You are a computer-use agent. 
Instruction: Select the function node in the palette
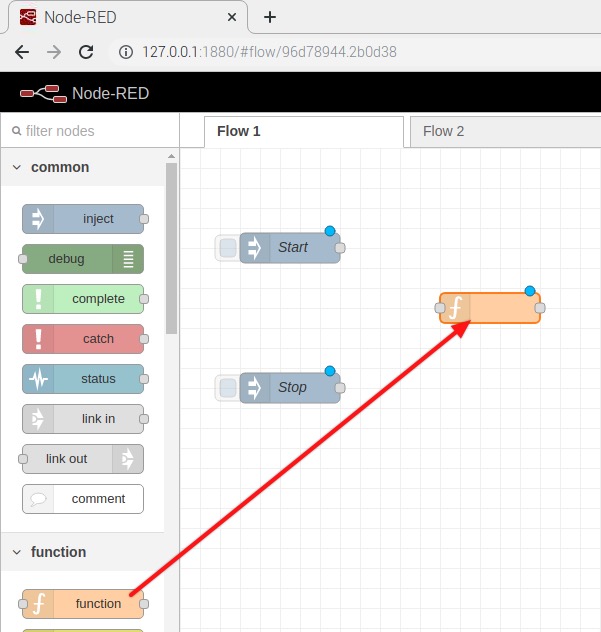click(x=83, y=604)
